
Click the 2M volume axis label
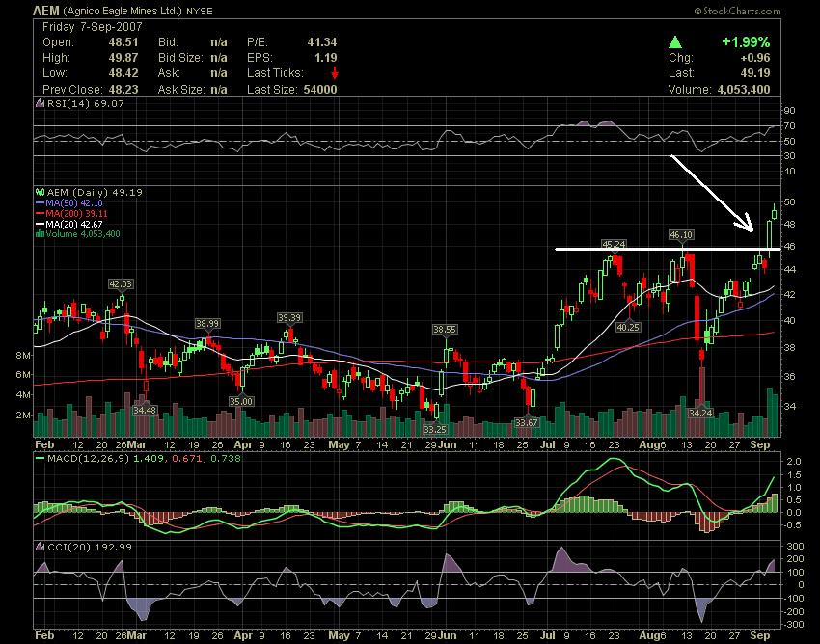click(23, 416)
